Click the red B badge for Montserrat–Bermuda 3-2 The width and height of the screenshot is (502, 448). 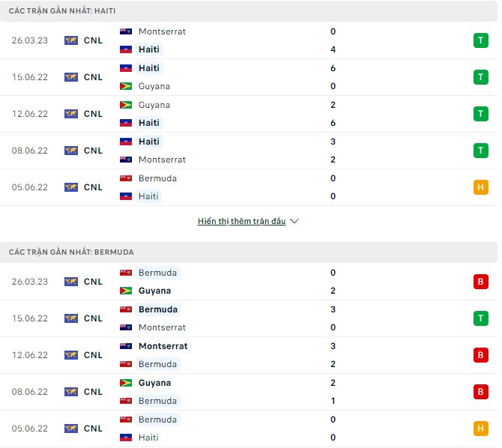pos(480,355)
